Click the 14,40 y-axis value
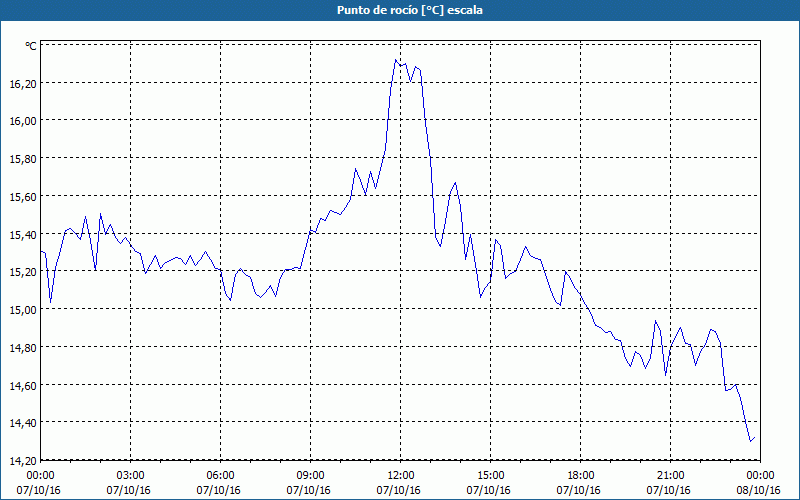The image size is (800, 500). [x=23, y=423]
